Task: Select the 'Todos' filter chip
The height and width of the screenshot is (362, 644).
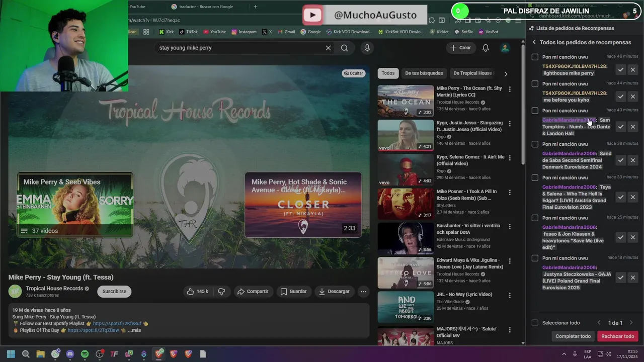Action: [x=388, y=73]
